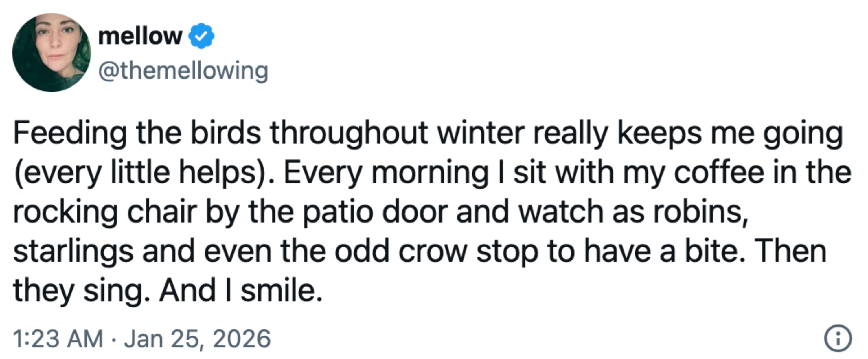Click the words "rocking chair" in the tweet
The width and height of the screenshot is (868, 359).
pos(105,212)
